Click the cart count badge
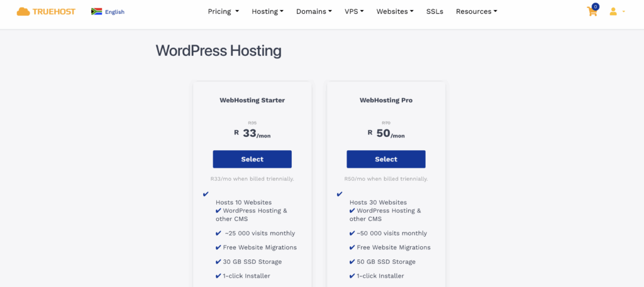 point(595,6)
